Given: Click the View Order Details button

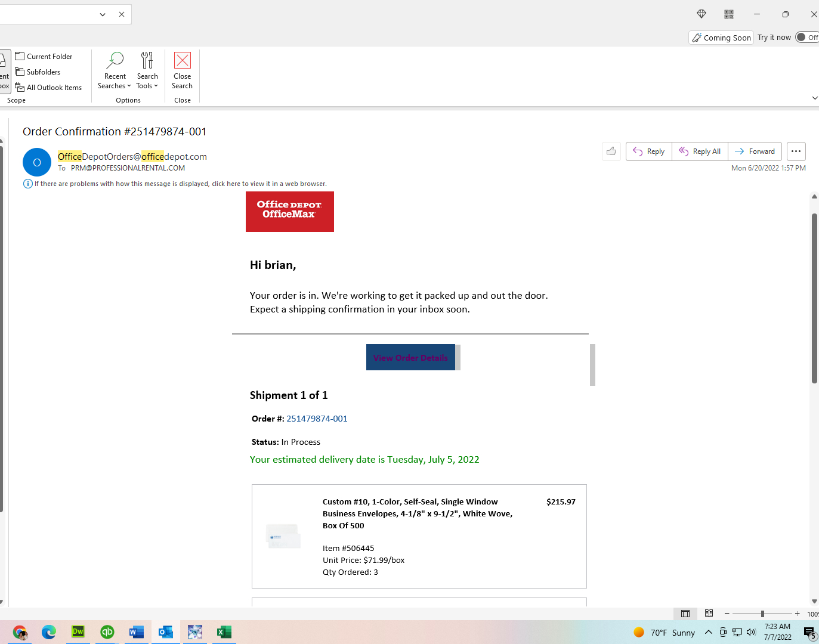Looking at the screenshot, I should click(x=410, y=357).
